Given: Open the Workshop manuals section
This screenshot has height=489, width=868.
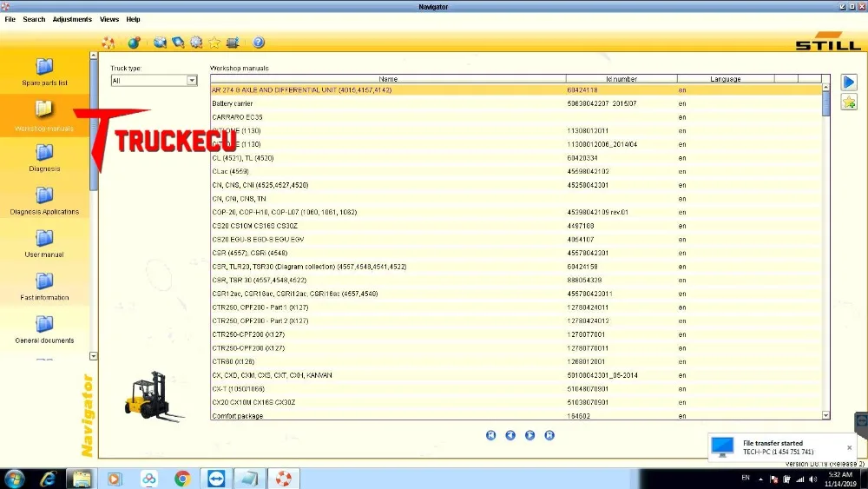Looking at the screenshot, I should 44,116.
